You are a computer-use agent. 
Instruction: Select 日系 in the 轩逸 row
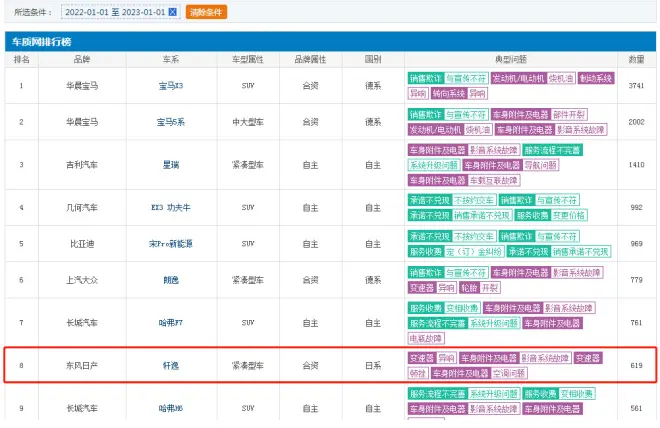373,365
